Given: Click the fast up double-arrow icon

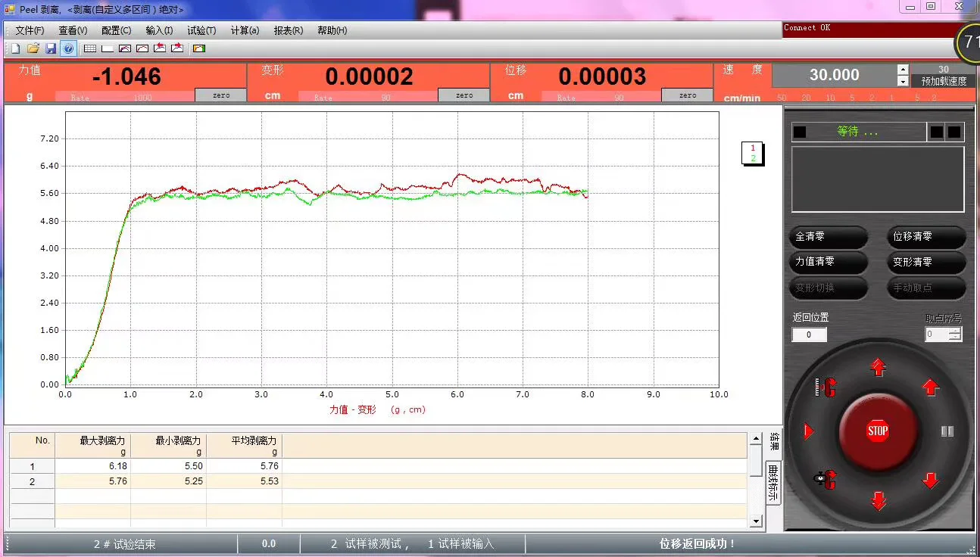Looking at the screenshot, I should click(x=879, y=368).
